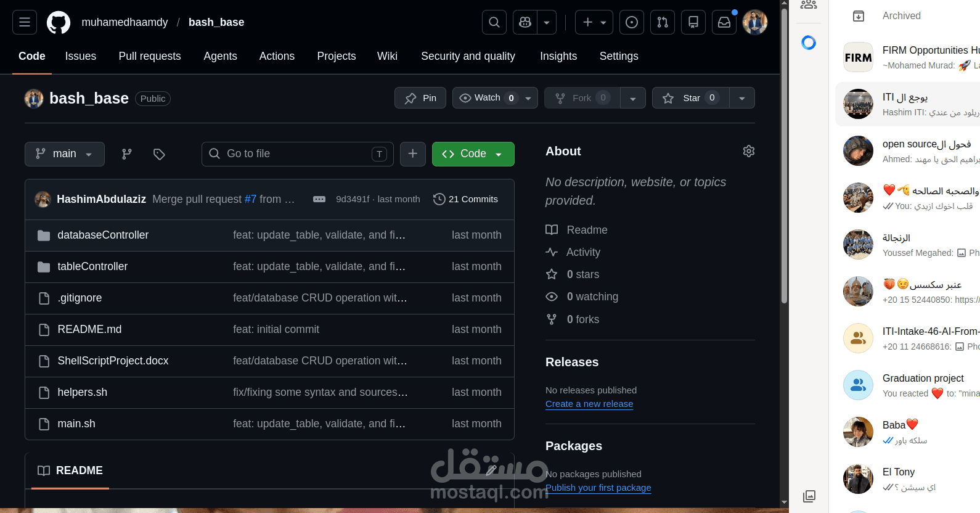Open the Graduation project WhatsApp chat
980x513 pixels.
(x=907, y=385)
